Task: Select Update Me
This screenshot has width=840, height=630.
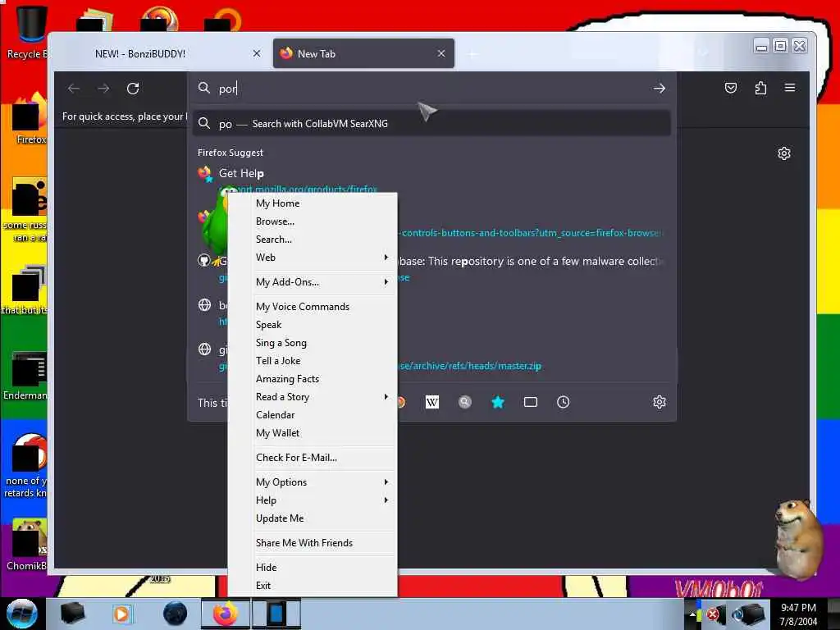Action: 313,518
